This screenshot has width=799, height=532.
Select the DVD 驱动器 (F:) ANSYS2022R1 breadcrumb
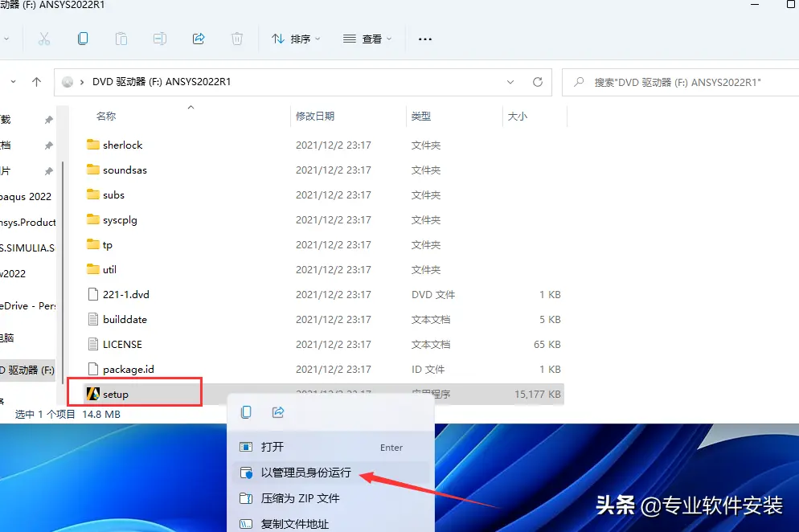162,82
